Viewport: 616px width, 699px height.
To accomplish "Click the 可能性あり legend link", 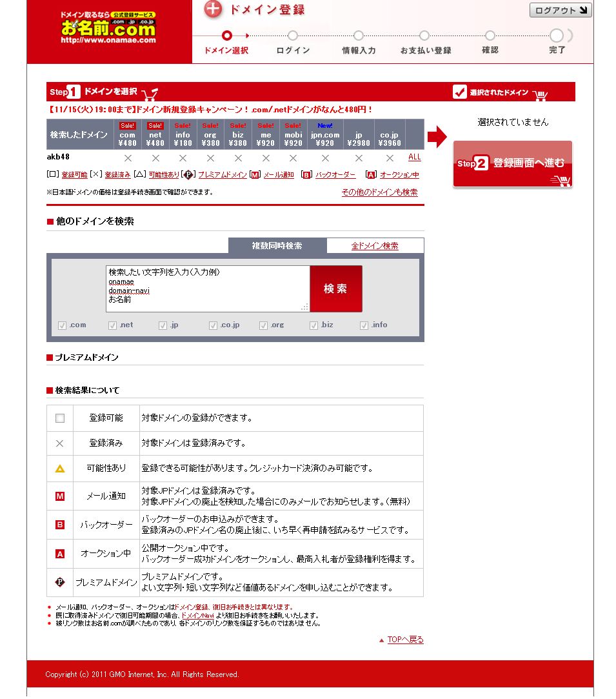I will click(x=164, y=175).
